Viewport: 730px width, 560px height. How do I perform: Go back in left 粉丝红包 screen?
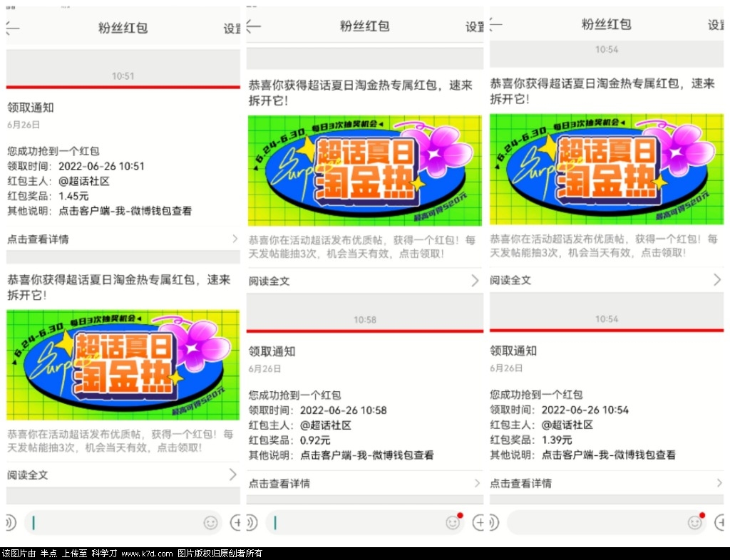[13, 28]
